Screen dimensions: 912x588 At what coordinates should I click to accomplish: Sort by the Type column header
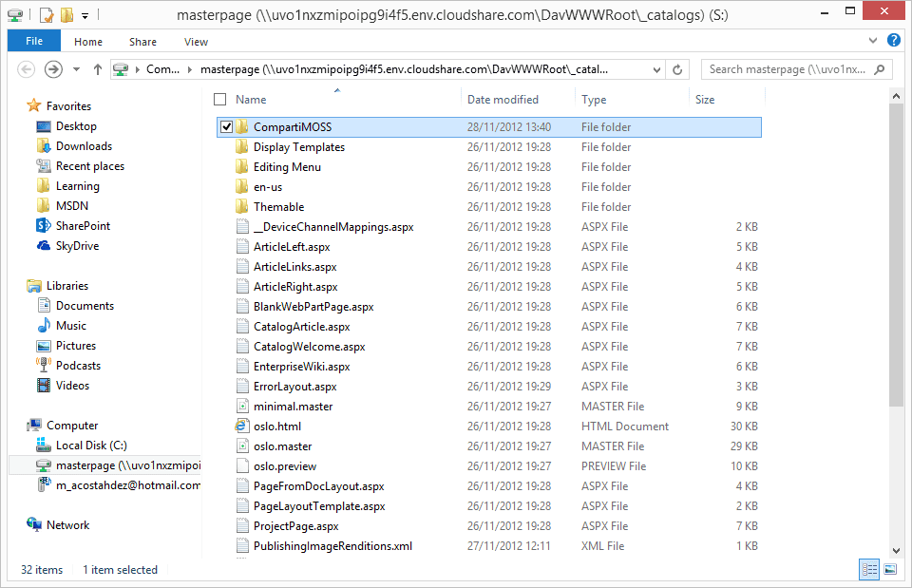coord(594,100)
